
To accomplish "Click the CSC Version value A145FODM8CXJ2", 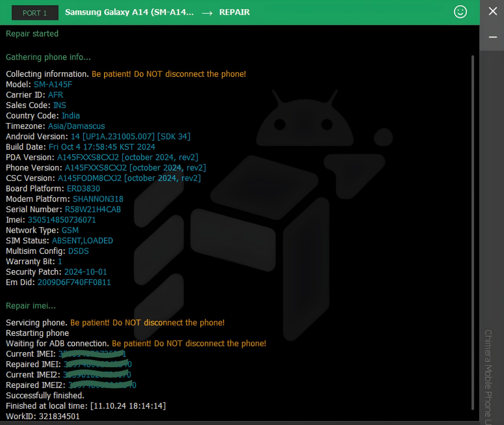I will coord(90,178).
